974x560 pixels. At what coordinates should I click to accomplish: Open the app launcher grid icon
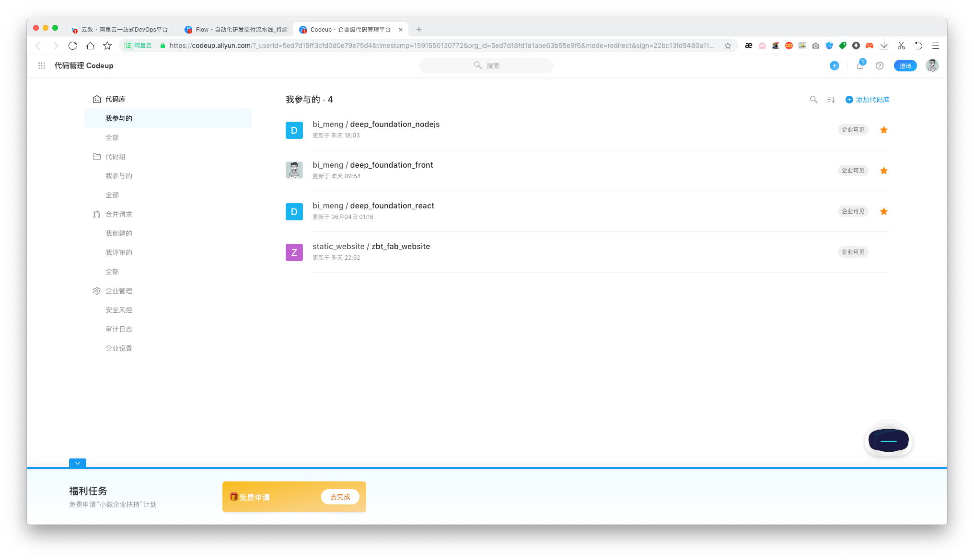click(x=42, y=66)
